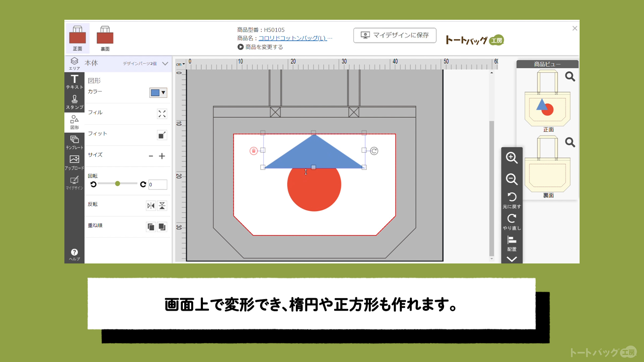Viewport: 644px width, 362px height.
Task: Open the カラー color swatch dropdown
Action: pyautogui.click(x=158, y=93)
